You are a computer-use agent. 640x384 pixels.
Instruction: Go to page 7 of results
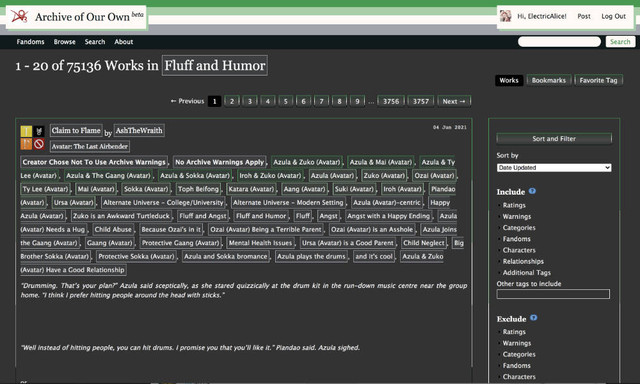pyautogui.click(x=321, y=101)
